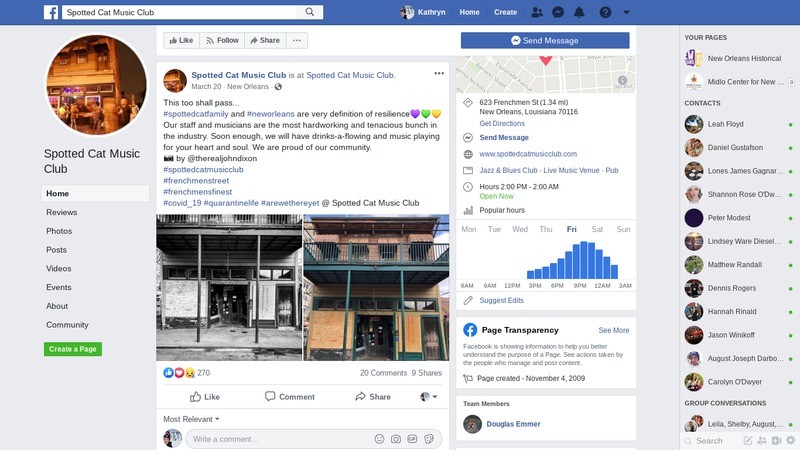Follow the Spotted Cat Music Club page

click(x=222, y=40)
